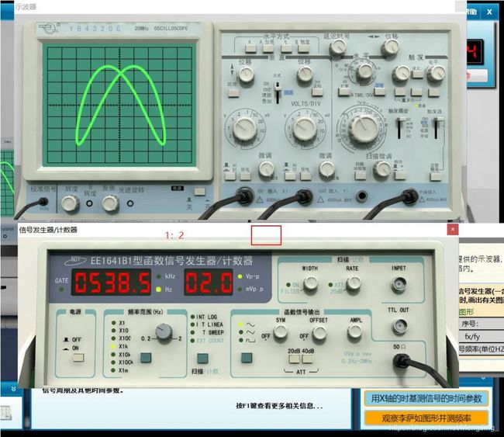504x437 pixels.
Task: Click the OFFSET knob on signal generator
Action: [319, 331]
